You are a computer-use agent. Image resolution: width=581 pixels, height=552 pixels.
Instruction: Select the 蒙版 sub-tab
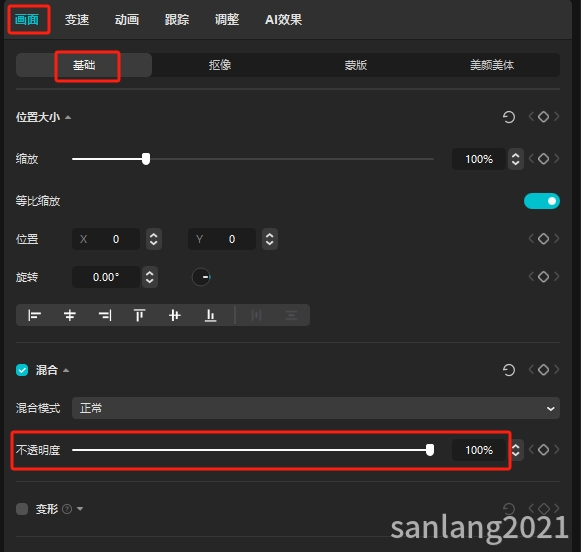(x=356, y=65)
